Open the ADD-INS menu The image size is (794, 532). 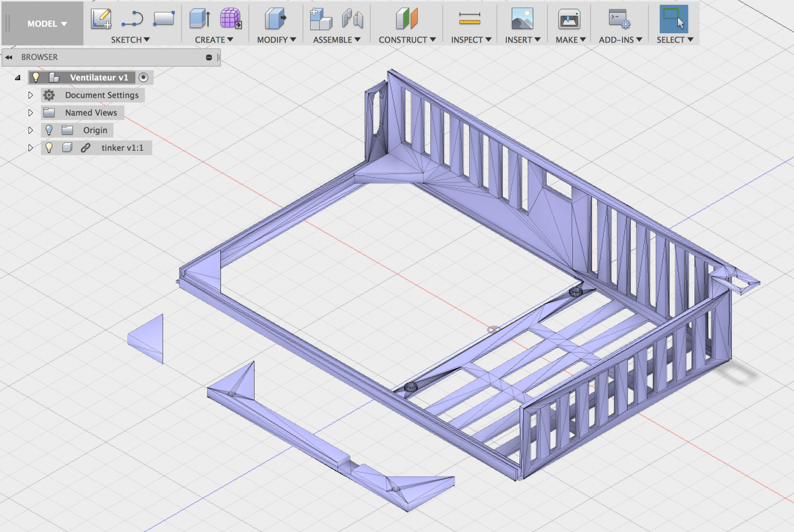[620, 40]
